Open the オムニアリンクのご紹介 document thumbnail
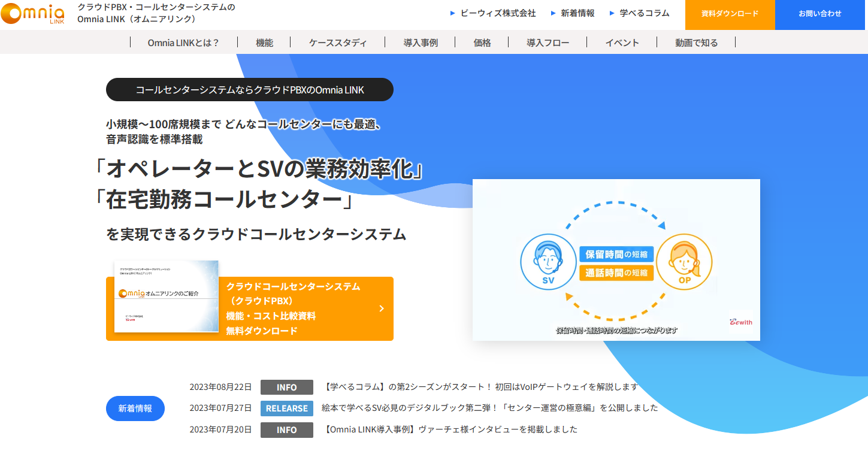 coord(167,296)
